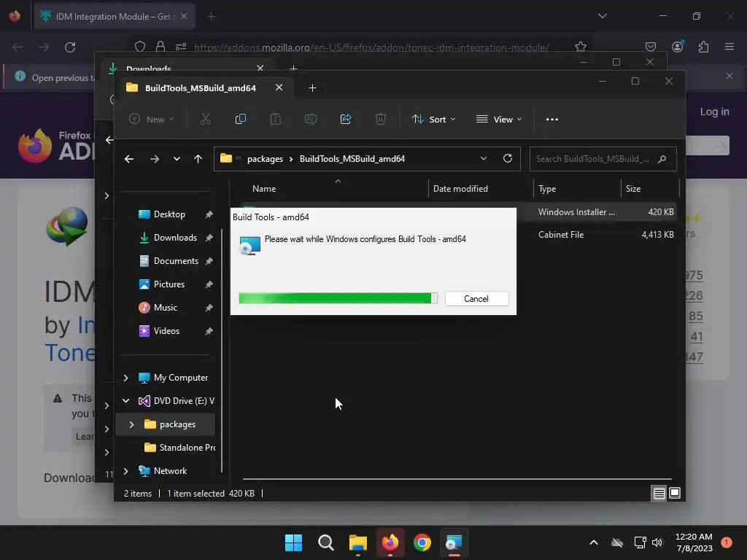The width and height of the screenshot is (747, 560).
Task: Click the Paste icon in Explorer toolbar
Action: [x=275, y=119]
